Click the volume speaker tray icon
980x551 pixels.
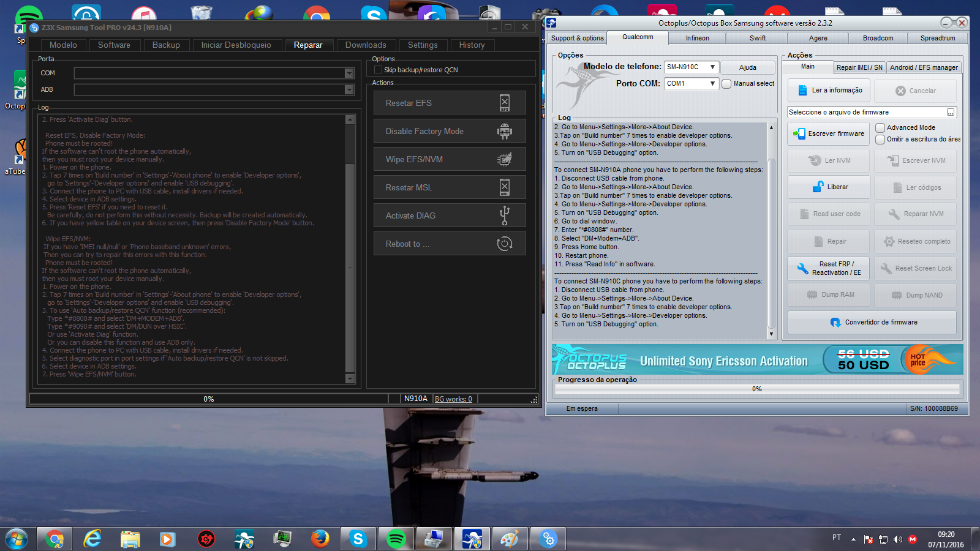pyautogui.click(x=898, y=539)
